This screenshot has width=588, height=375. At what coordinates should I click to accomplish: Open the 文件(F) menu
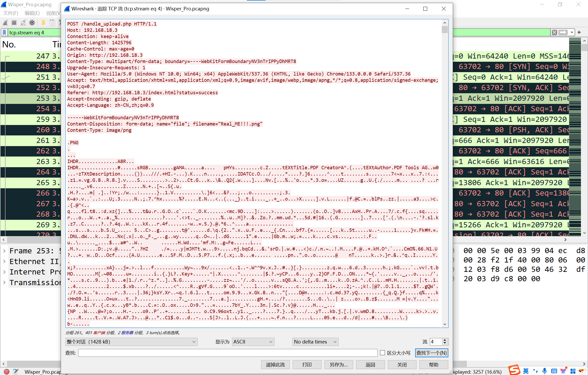coord(11,13)
